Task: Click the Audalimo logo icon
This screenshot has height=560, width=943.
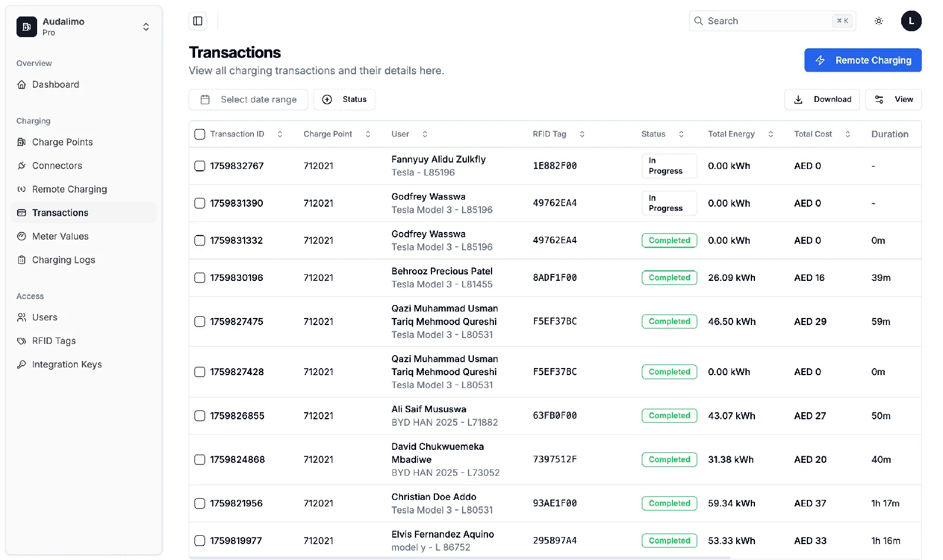Action: coord(27,27)
